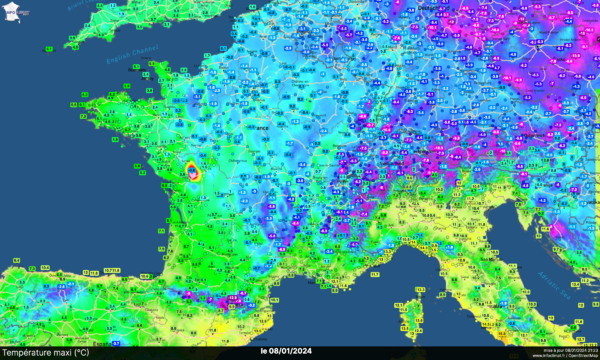Click the Jersey island label
The height and width of the screenshot is (360, 600).
pyautogui.click(x=147, y=79)
